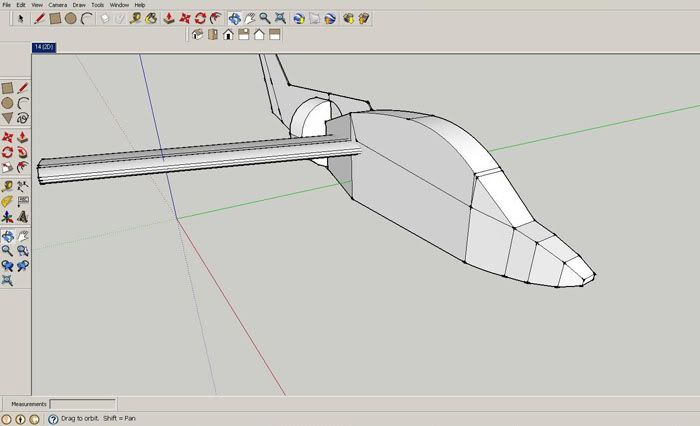Open Get Models from 3D Warehouse
The image size is (700, 426).
coord(348,19)
